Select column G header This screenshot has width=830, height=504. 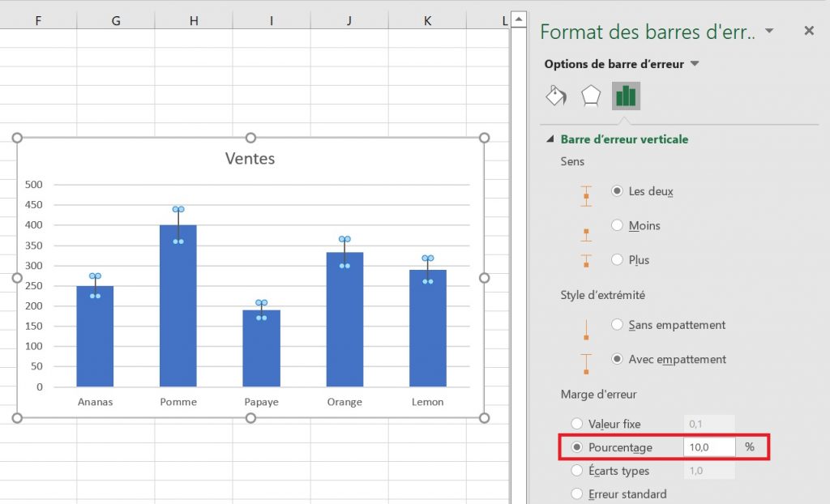(116, 20)
